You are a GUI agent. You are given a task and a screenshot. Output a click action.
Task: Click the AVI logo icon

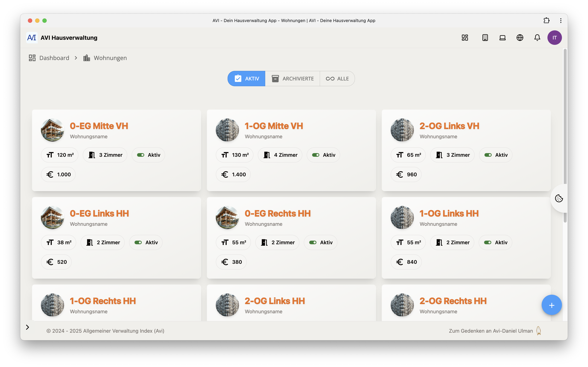(x=32, y=38)
